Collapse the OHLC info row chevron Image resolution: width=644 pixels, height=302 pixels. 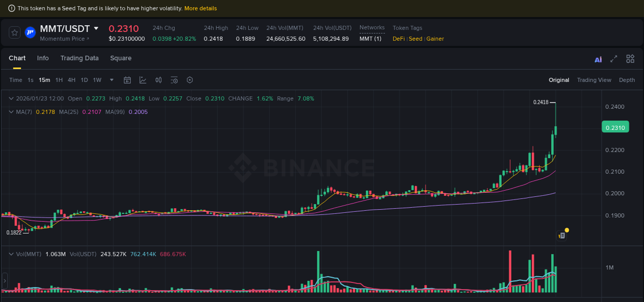pyautogui.click(x=11, y=98)
